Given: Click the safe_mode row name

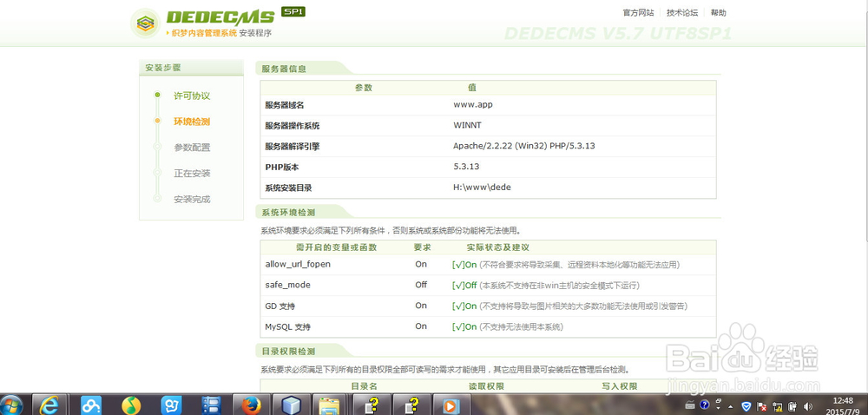Looking at the screenshot, I should click(x=287, y=285).
